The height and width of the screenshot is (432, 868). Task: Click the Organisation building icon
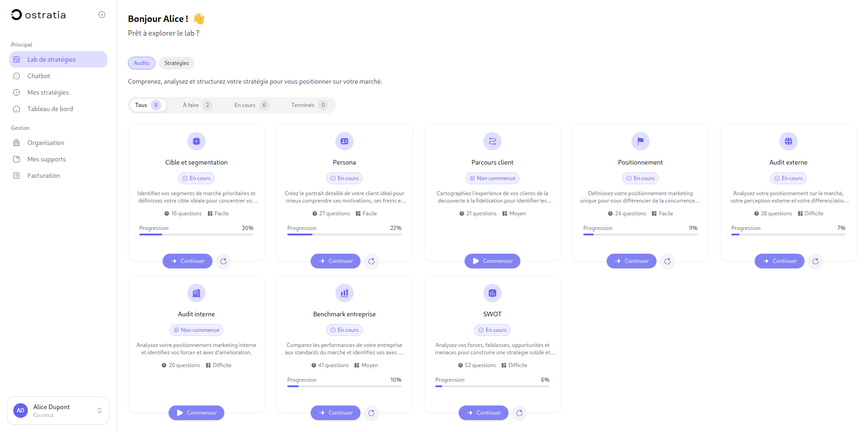click(x=16, y=142)
